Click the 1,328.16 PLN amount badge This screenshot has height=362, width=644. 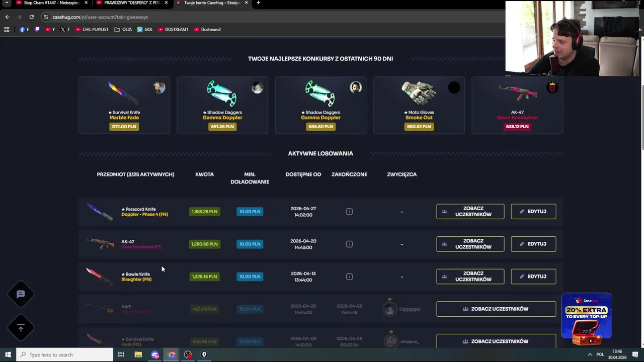tap(204, 277)
